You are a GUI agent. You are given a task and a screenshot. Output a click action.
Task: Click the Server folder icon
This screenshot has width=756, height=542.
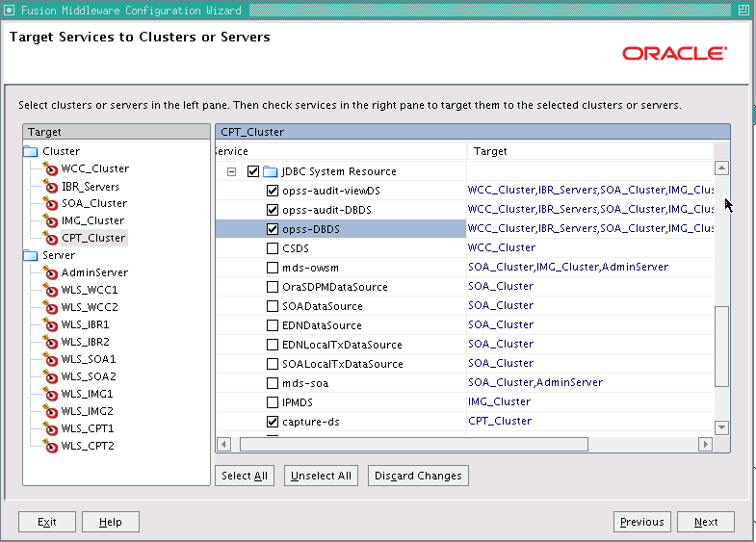(x=31, y=255)
